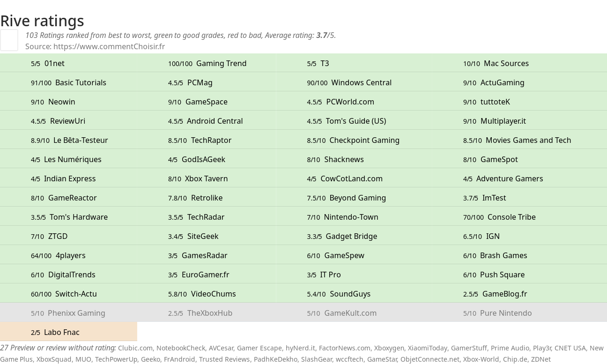Select Tom's Guide (US) rating
607x364 pixels.
tap(347, 121)
